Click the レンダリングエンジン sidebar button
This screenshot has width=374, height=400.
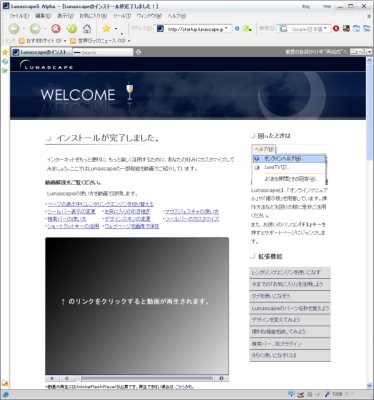[x=290, y=272]
